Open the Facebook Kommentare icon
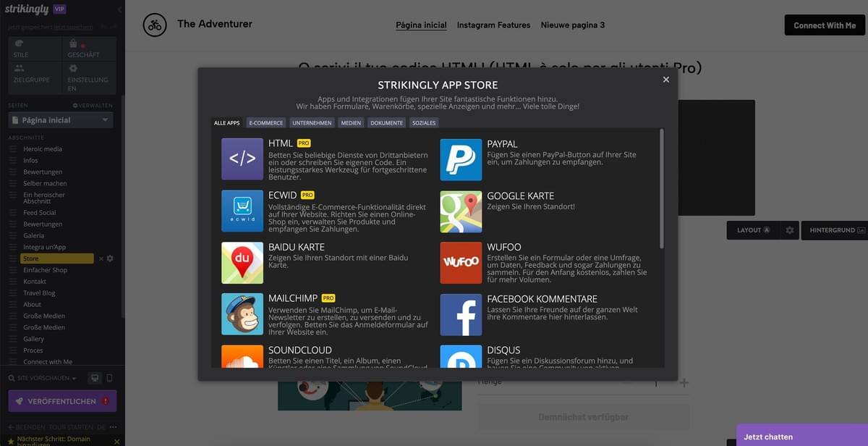This screenshot has height=446, width=868. [x=461, y=314]
